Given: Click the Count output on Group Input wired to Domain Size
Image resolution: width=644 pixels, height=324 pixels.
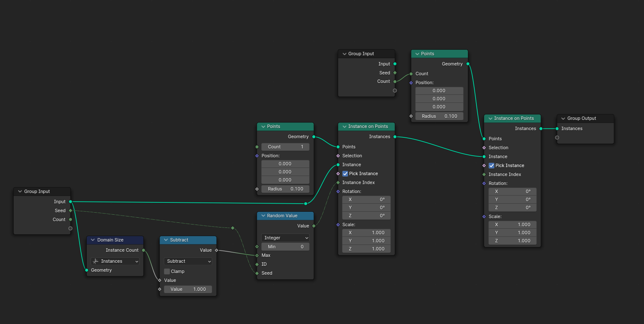Looking at the screenshot, I should (71, 219).
